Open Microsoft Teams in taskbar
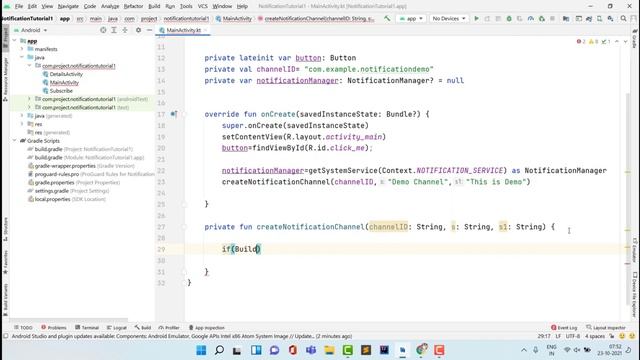The width and height of the screenshot is (640, 360). 311,350
